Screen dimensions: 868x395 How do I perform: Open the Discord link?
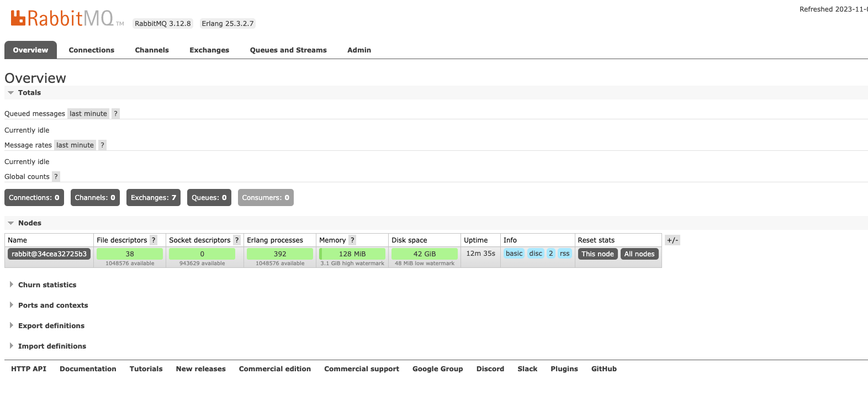click(x=490, y=369)
